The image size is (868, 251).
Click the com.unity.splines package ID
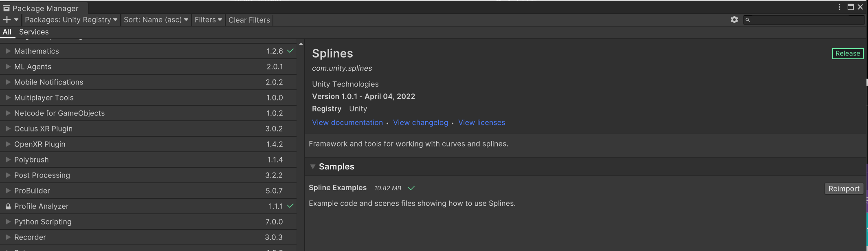tap(342, 68)
